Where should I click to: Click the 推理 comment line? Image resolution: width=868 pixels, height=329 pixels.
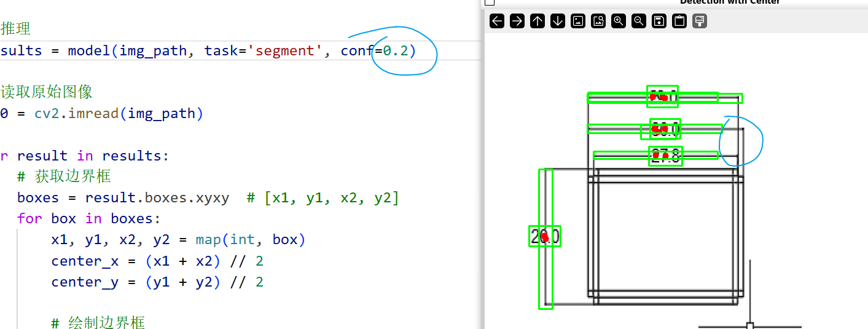point(15,28)
